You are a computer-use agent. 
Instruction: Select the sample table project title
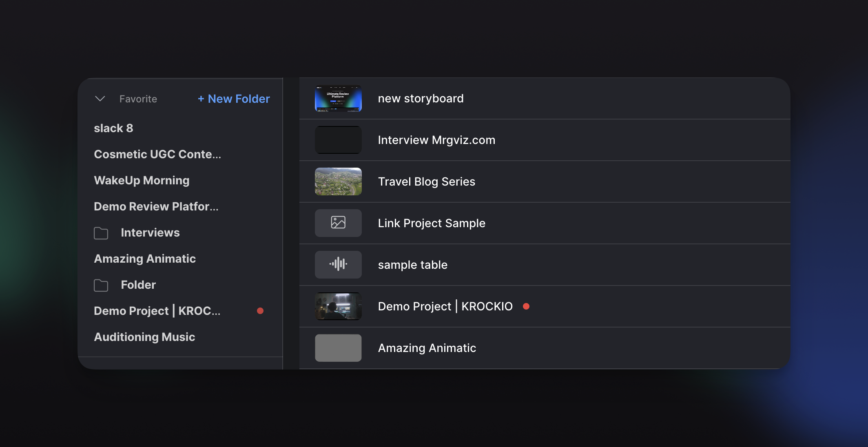pyautogui.click(x=413, y=265)
